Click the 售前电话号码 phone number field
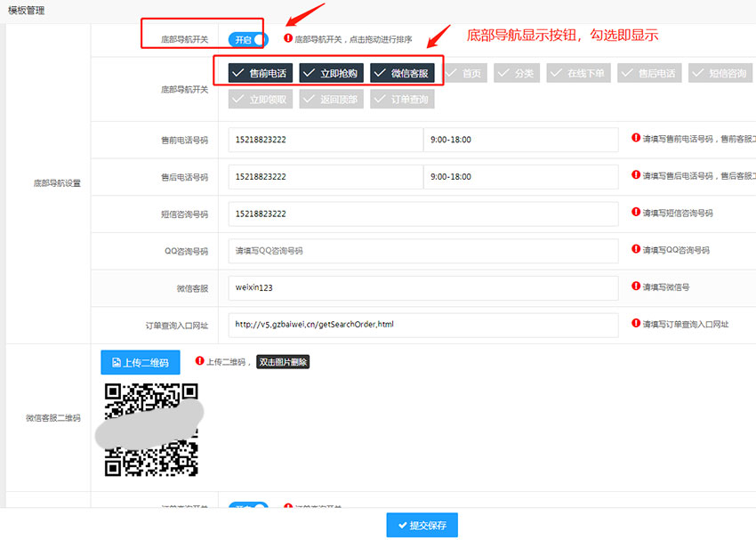Screen dimensions: 756x540 (326, 140)
